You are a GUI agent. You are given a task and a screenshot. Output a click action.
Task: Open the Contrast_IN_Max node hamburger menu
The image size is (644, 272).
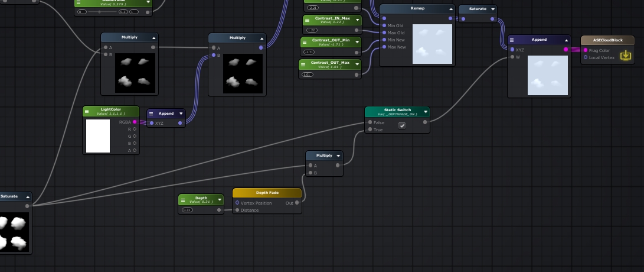coord(307,20)
